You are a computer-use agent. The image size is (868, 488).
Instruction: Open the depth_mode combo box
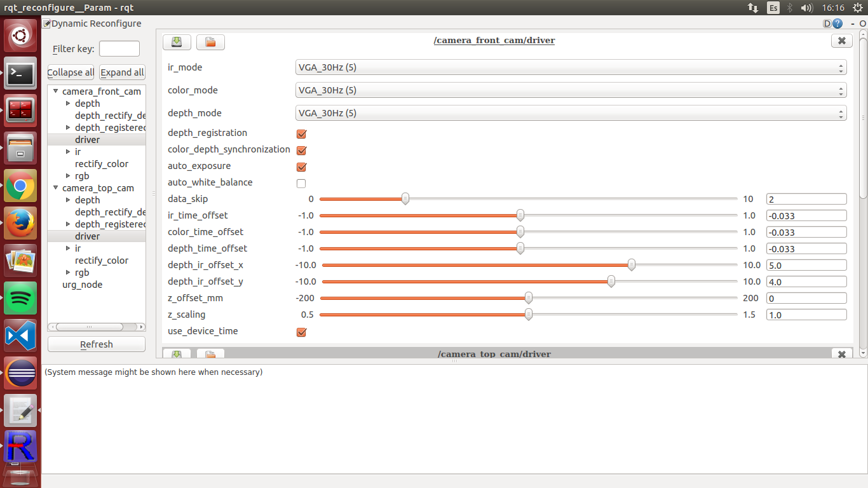tap(571, 113)
